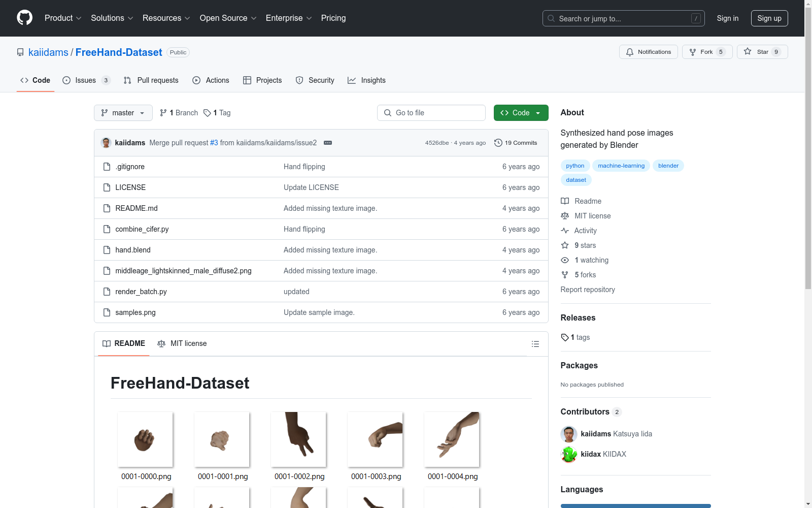Viewport: 812px width, 508px height.
Task: Click the 1 Tag link near branch selector
Action: point(217,113)
